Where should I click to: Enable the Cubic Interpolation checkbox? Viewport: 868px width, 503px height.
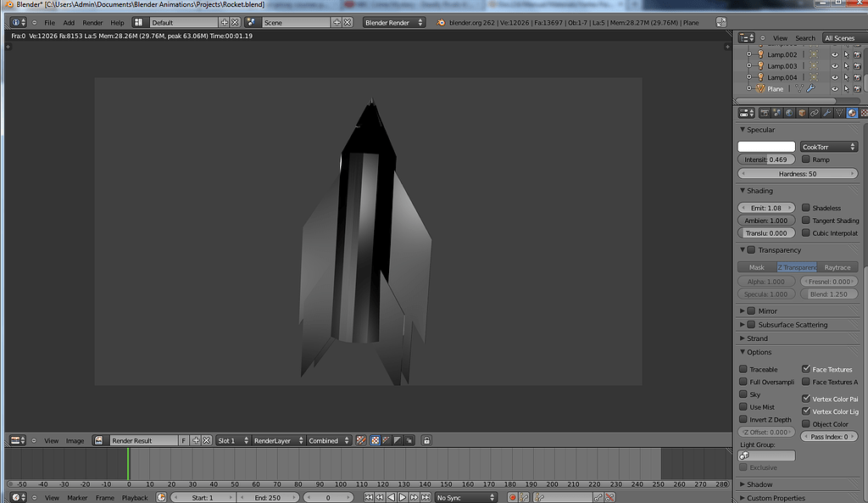pyautogui.click(x=806, y=233)
